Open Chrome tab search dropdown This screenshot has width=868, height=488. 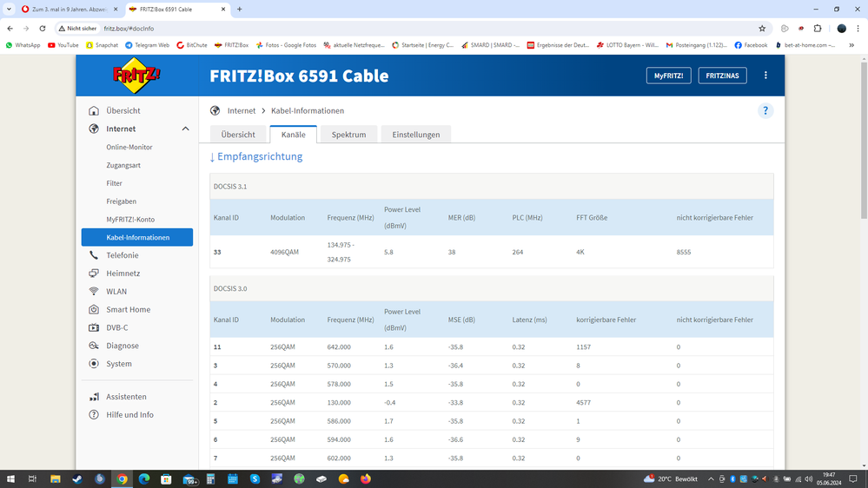[x=9, y=9]
